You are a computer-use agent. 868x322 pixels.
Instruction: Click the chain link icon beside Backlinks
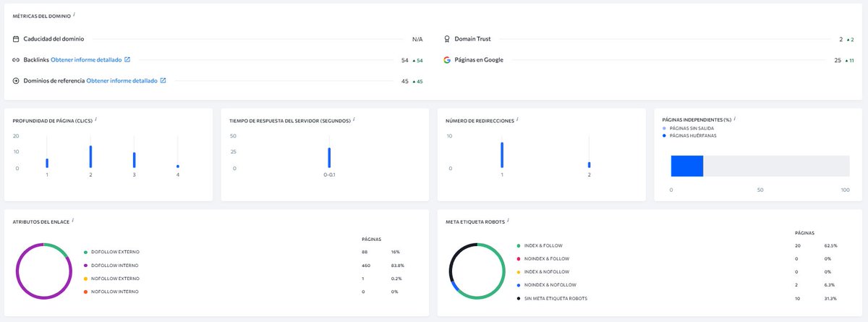(x=16, y=59)
